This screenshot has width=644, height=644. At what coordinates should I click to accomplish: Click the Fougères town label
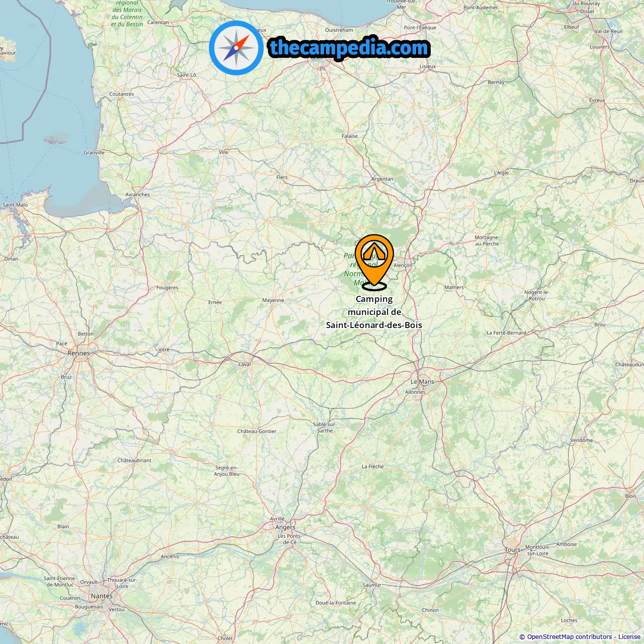[x=168, y=288]
